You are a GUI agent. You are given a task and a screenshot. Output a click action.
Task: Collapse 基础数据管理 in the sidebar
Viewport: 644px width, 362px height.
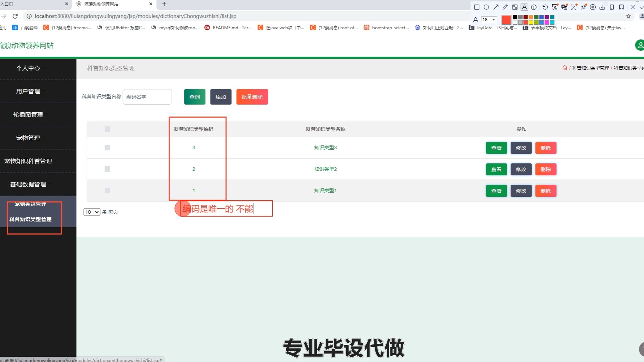click(x=28, y=185)
